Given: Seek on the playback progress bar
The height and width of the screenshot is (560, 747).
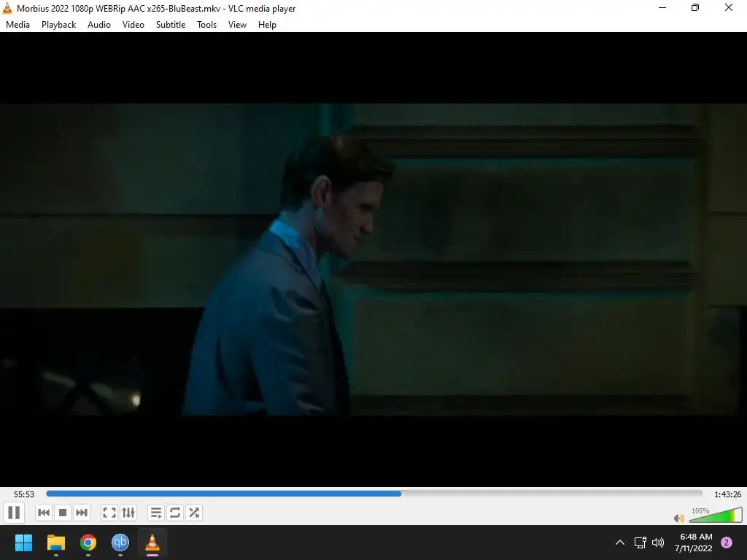Looking at the screenshot, I should click(374, 494).
